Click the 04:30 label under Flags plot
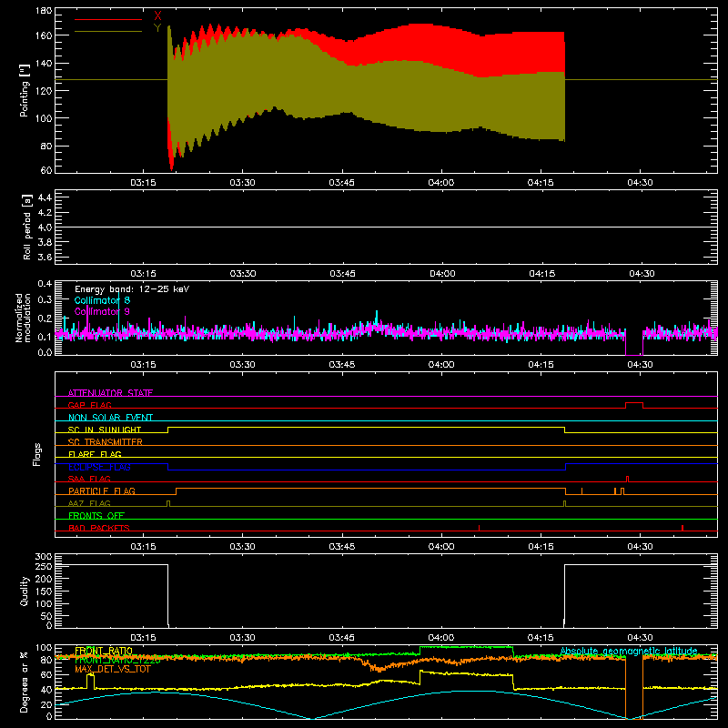 point(641,547)
